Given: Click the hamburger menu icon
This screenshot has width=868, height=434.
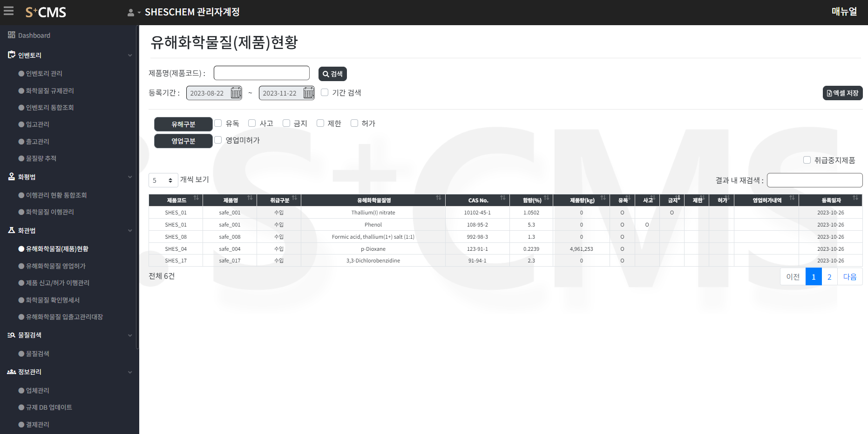Looking at the screenshot, I should pyautogui.click(x=8, y=11).
